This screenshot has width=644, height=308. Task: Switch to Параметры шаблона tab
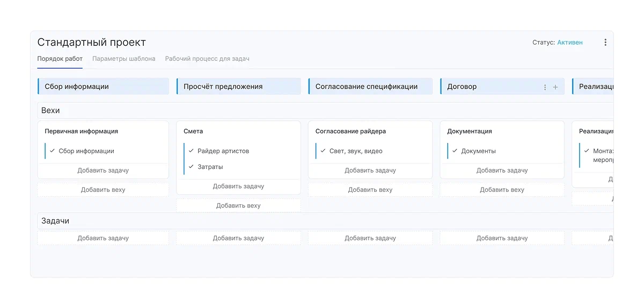coord(124,59)
